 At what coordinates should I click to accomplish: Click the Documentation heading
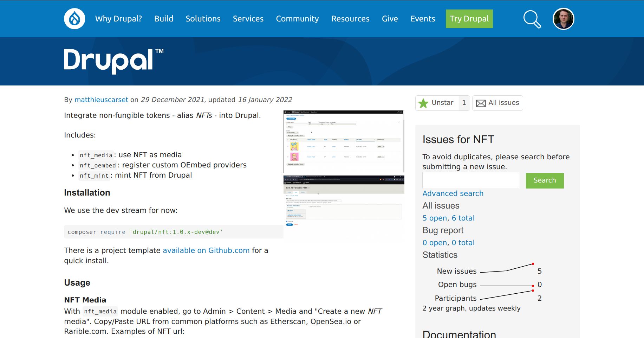[x=459, y=334]
